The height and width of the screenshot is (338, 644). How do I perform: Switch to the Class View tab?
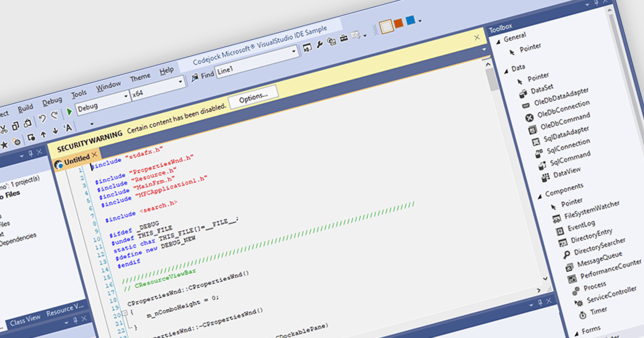(25, 319)
